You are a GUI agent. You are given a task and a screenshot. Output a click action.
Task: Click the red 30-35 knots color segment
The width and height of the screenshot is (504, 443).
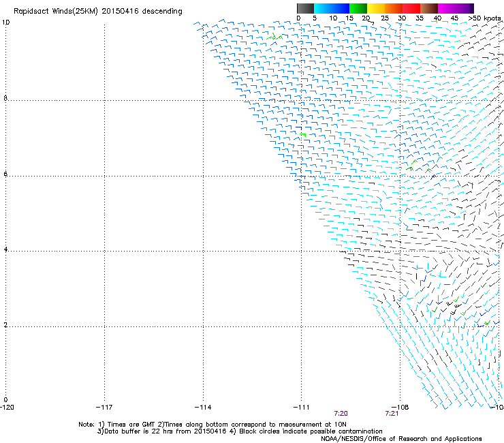pyautogui.click(x=411, y=8)
